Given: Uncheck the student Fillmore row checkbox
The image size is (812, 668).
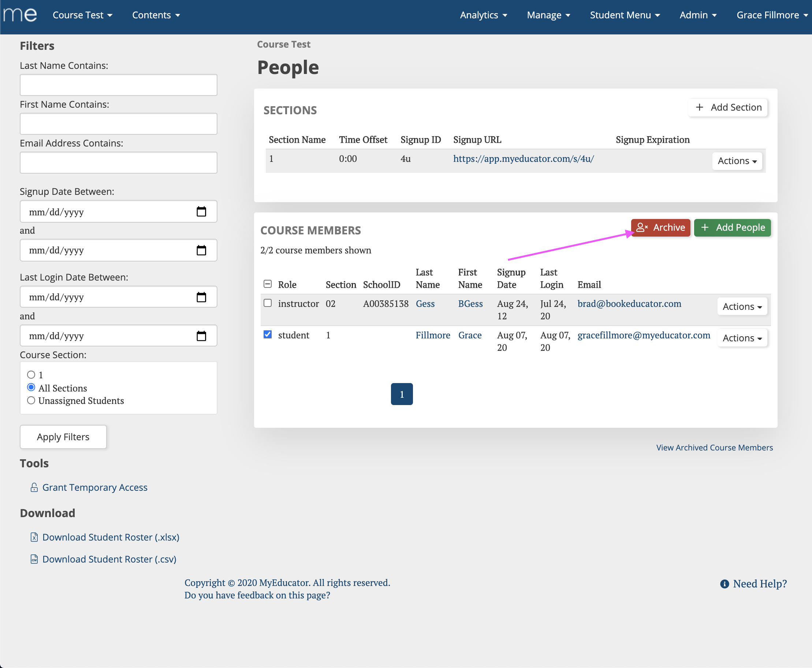Looking at the screenshot, I should click(268, 334).
